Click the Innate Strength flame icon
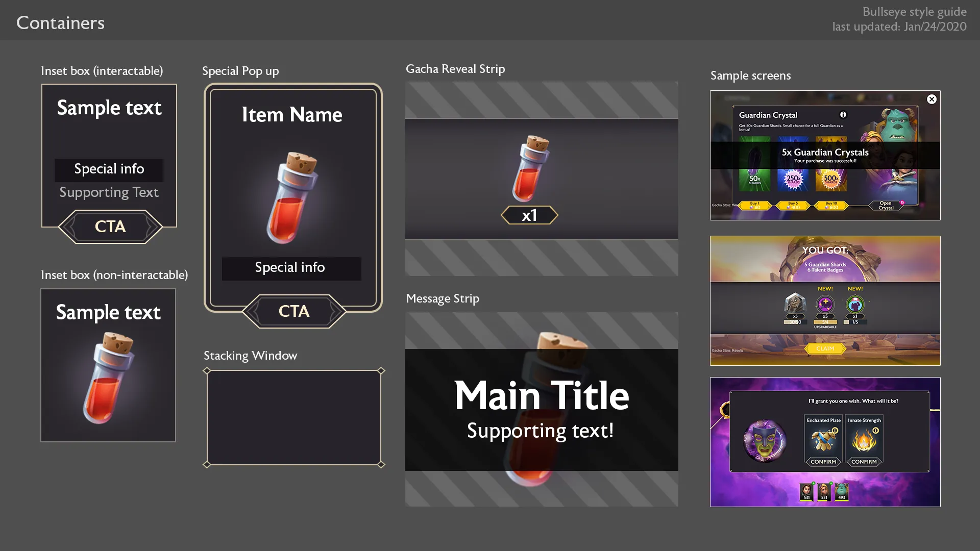Image resolution: width=980 pixels, height=551 pixels. click(864, 440)
